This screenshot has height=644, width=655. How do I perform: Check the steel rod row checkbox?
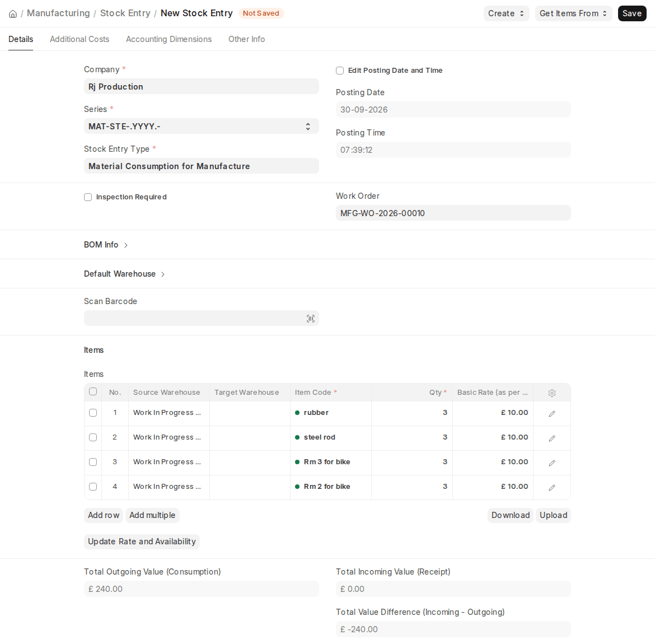click(x=93, y=437)
